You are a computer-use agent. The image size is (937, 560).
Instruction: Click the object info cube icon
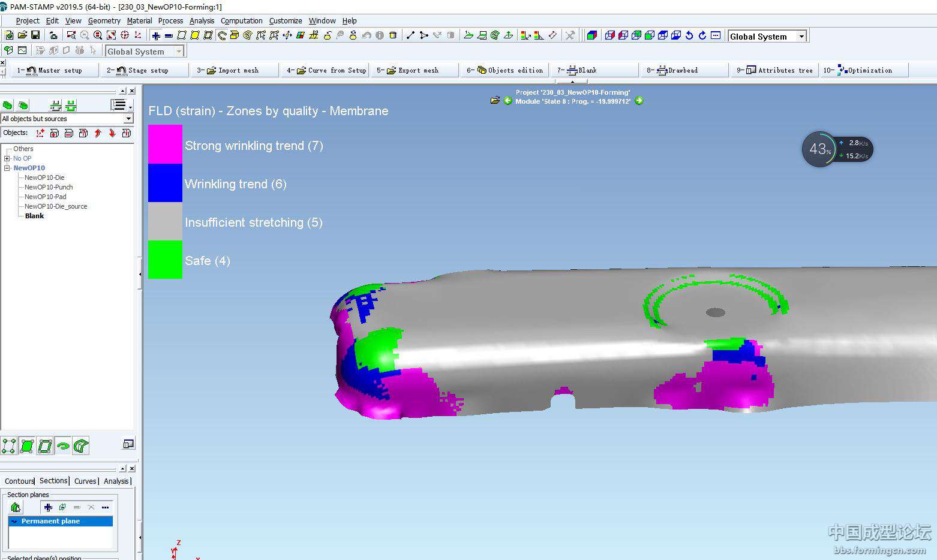tap(127, 133)
